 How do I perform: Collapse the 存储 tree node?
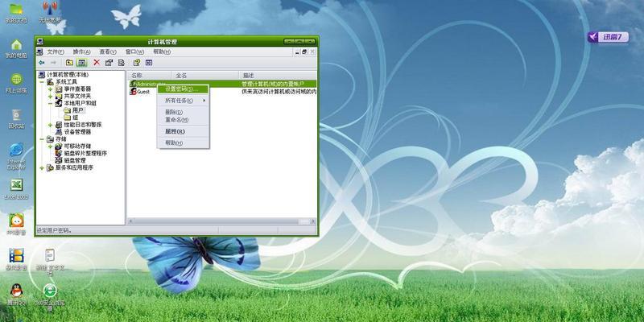point(42,139)
